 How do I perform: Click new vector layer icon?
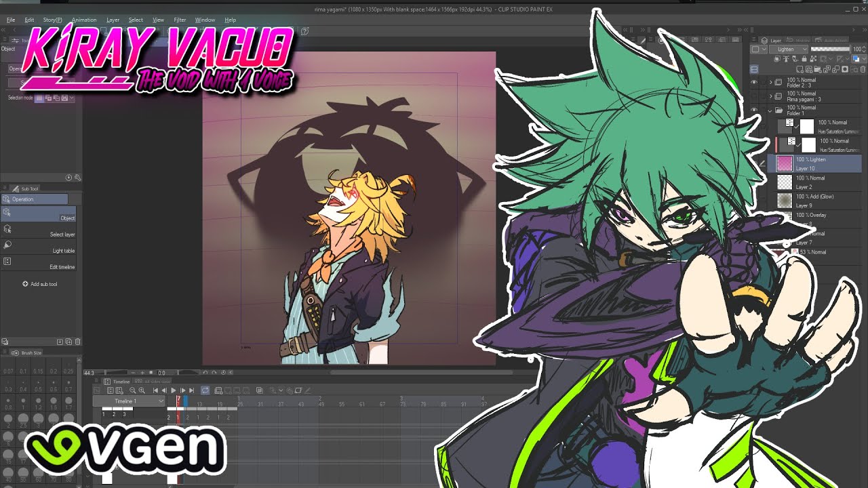(x=809, y=69)
